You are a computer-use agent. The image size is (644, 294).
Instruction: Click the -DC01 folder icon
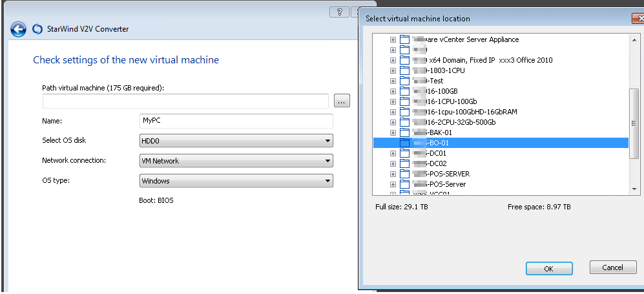[405, 152]
